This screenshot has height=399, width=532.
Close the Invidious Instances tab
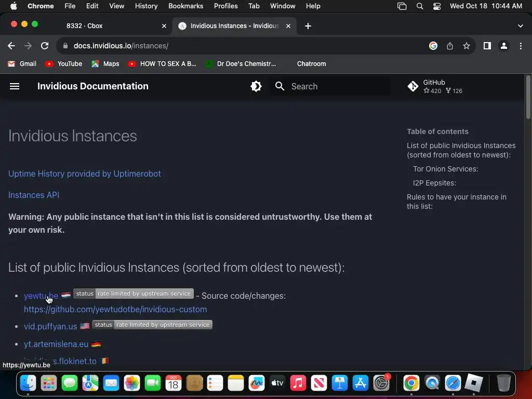pyautogui.click(x=288, y=26)
